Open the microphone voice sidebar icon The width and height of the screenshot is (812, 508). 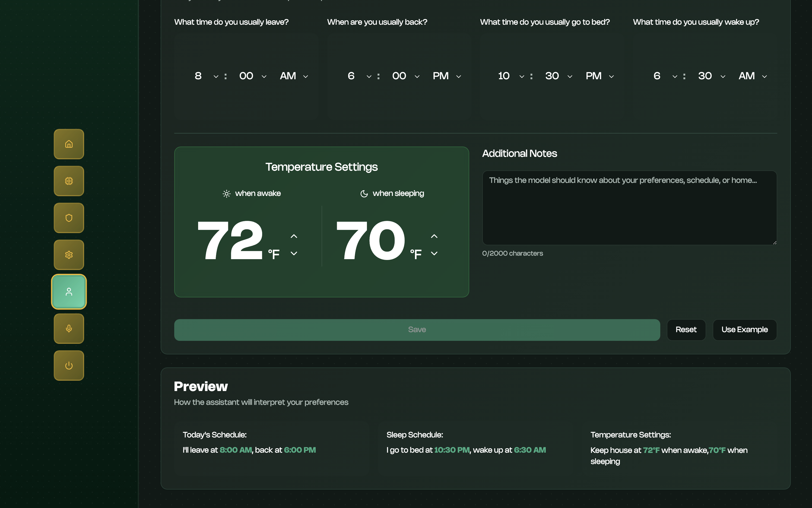(x=69, y=329)
